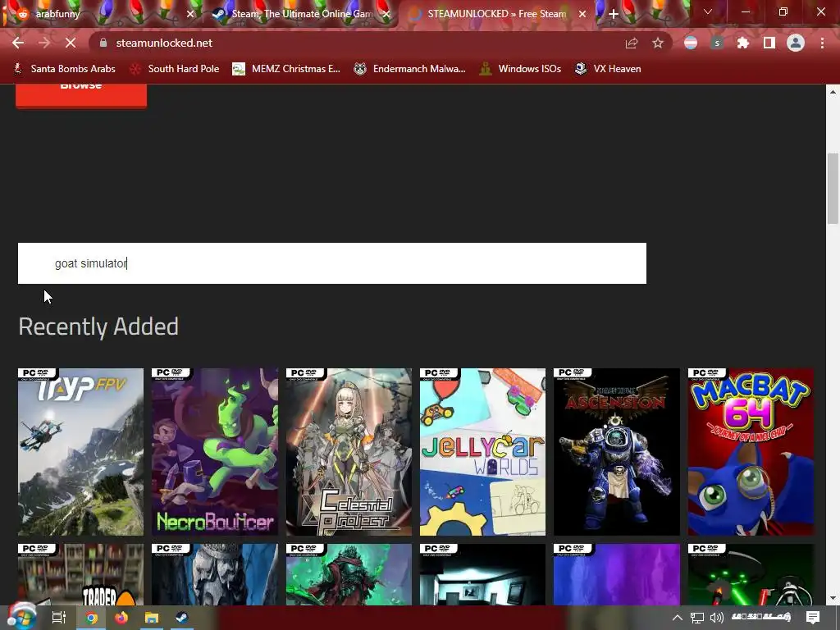Click the share page icon in address bar
Screen dimensions: 840x630
[632, 43]
